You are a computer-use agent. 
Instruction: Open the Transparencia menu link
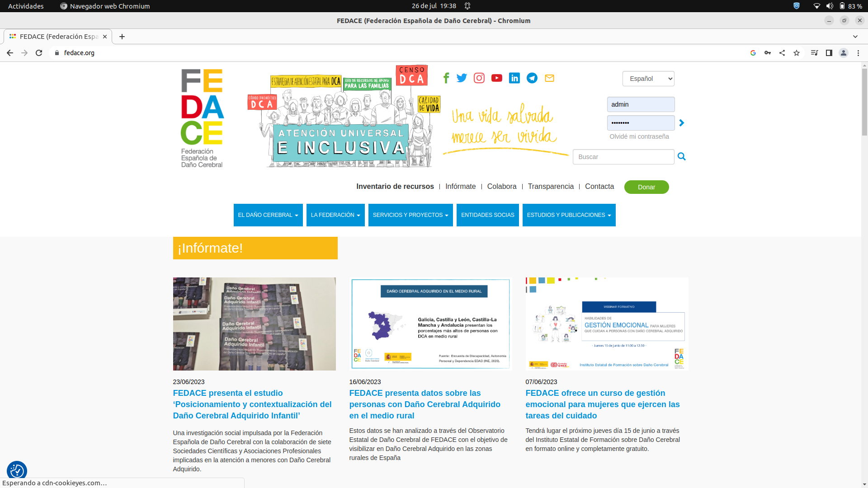point(551,186)
